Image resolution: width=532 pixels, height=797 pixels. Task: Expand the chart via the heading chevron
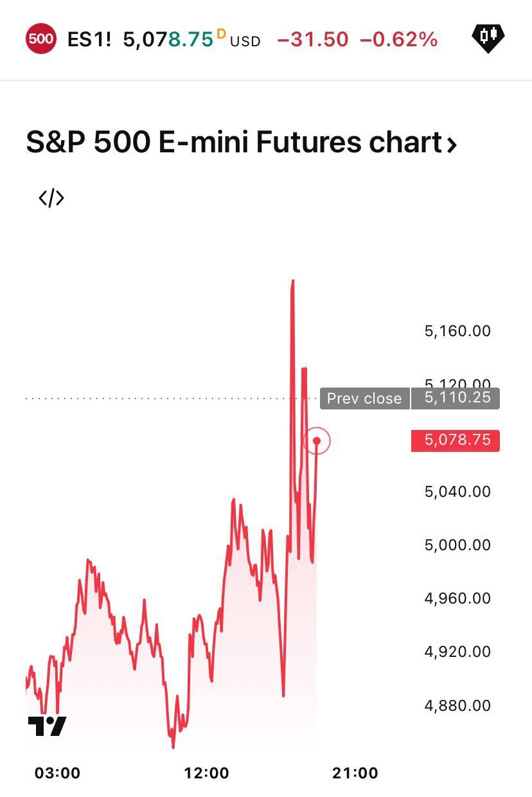point(452,144)
